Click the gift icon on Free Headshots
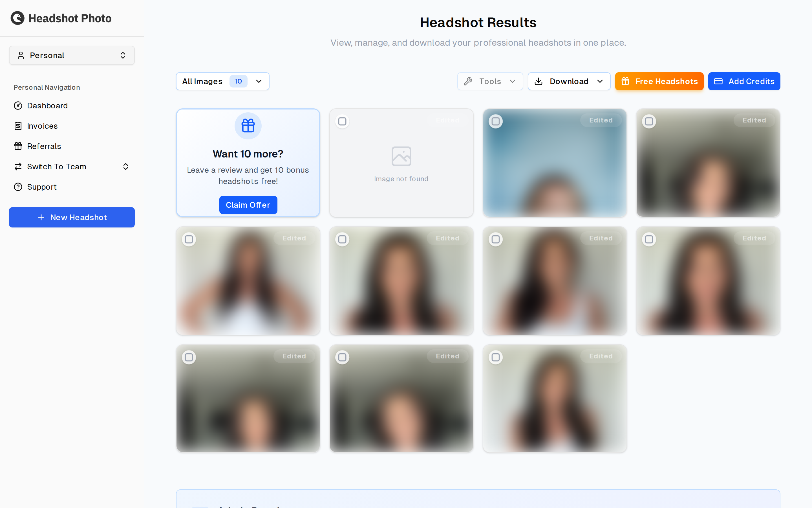This screenshot has width=812, height=508. click(625, 81)
